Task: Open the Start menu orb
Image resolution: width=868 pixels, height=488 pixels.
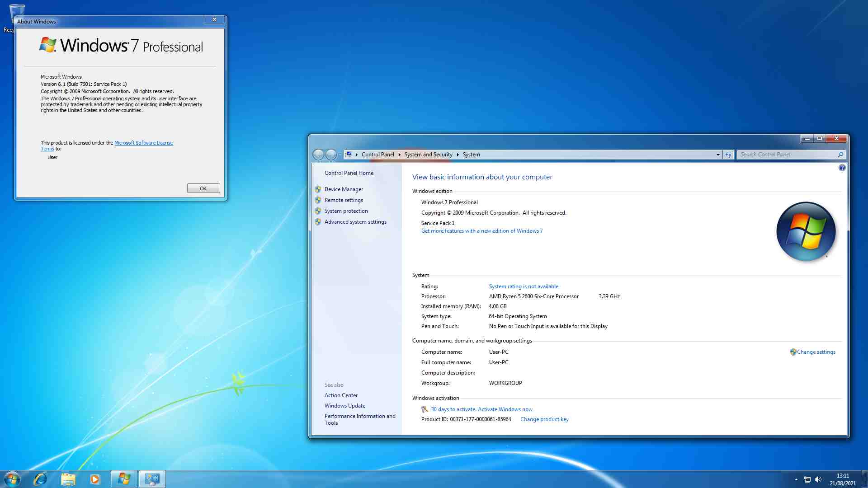Action: point(12,479)
